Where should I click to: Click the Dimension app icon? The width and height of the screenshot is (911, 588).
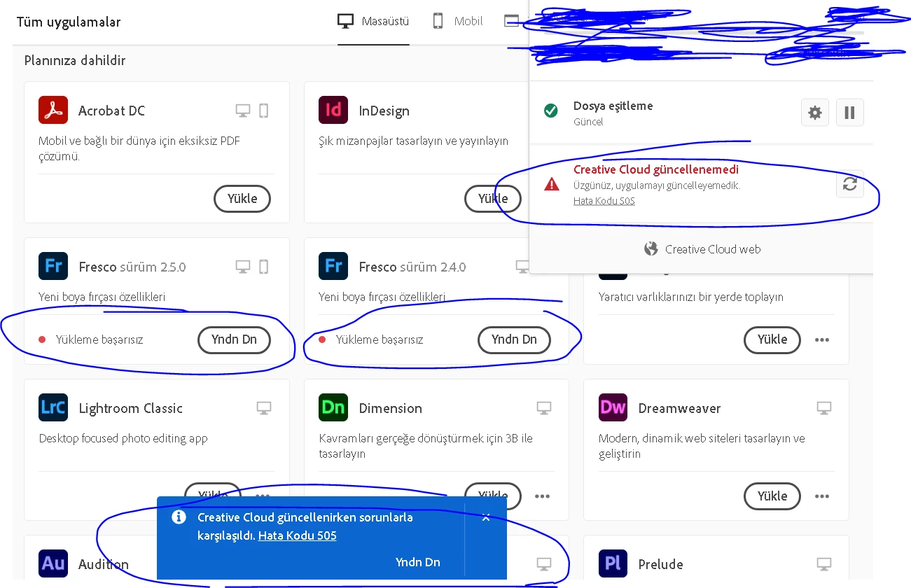(333, 408)
